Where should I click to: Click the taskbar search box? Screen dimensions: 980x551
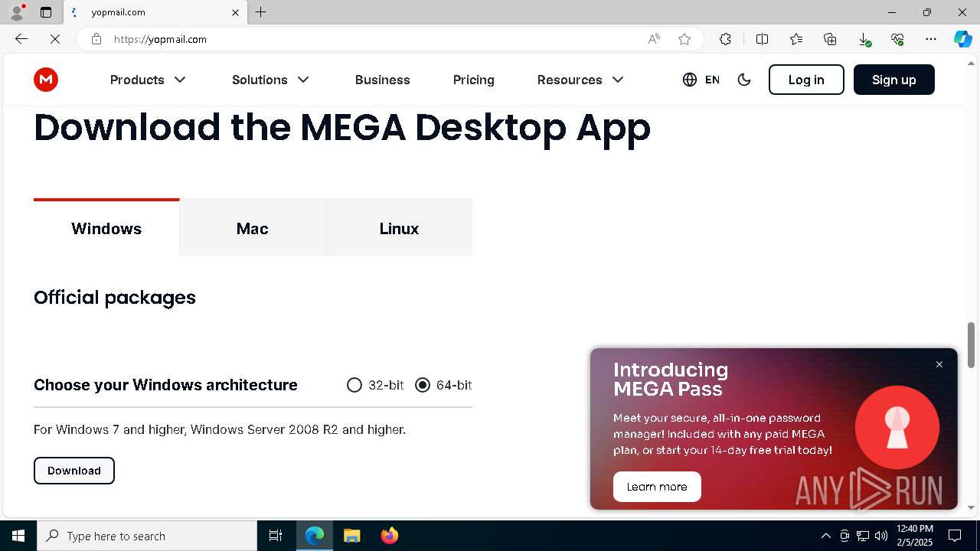[147, 536]
